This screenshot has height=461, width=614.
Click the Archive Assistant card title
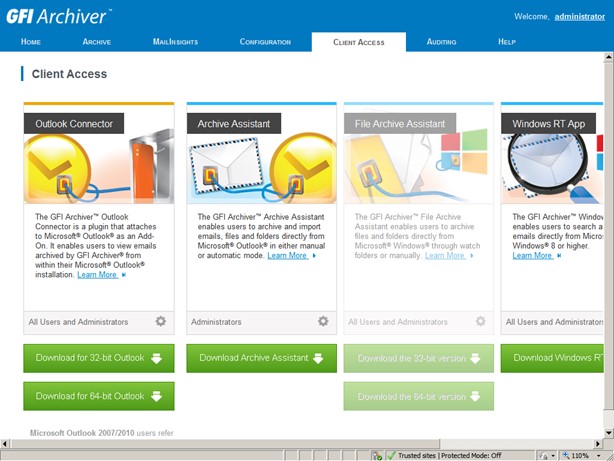click(x=234, y=124)
